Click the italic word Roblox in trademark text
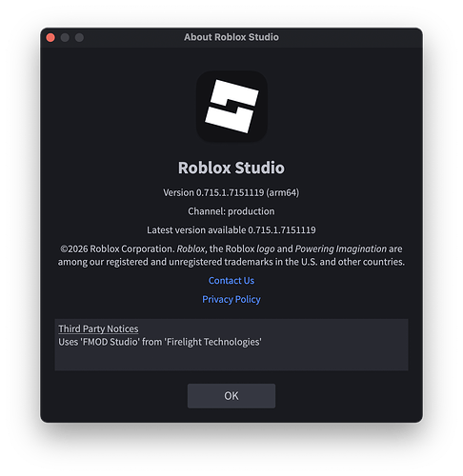This screenshot has width=463, height=476. 191,248
